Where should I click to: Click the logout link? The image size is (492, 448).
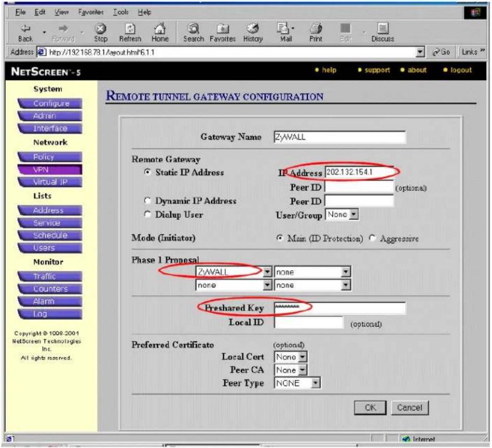point(461,70)
